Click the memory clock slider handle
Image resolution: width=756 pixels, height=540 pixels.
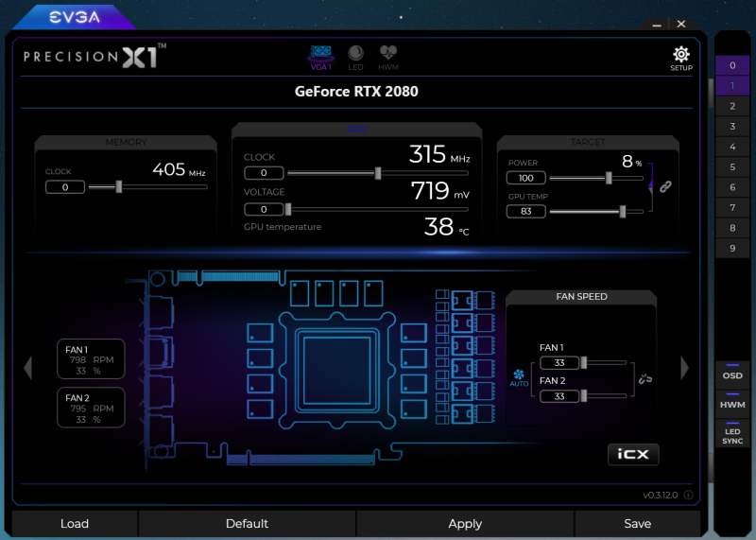point(119,186)
